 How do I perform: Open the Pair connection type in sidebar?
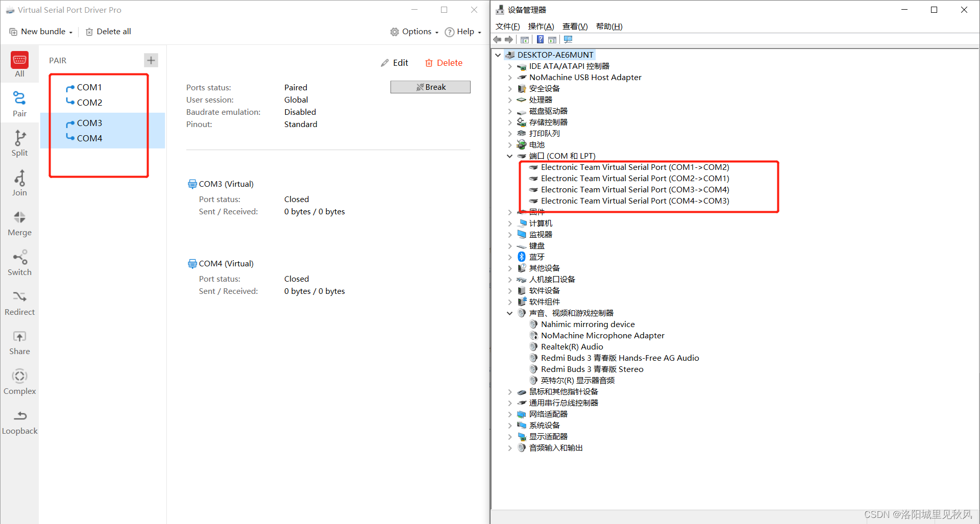(19, 104)
